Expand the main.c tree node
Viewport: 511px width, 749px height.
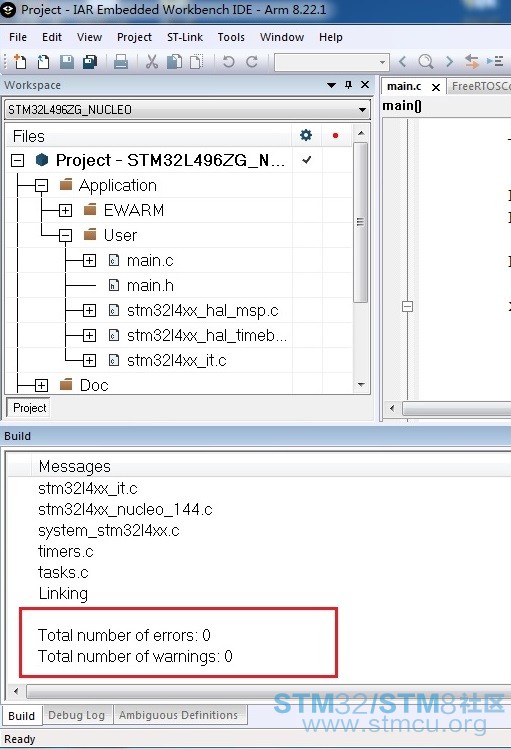89,260
